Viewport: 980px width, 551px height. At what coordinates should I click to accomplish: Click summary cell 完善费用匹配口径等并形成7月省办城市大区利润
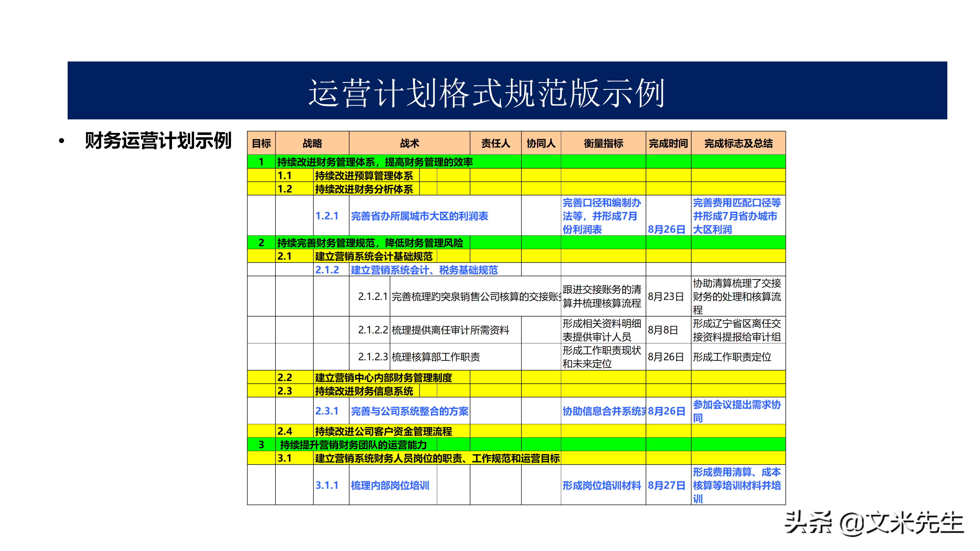tap(738, 216)
